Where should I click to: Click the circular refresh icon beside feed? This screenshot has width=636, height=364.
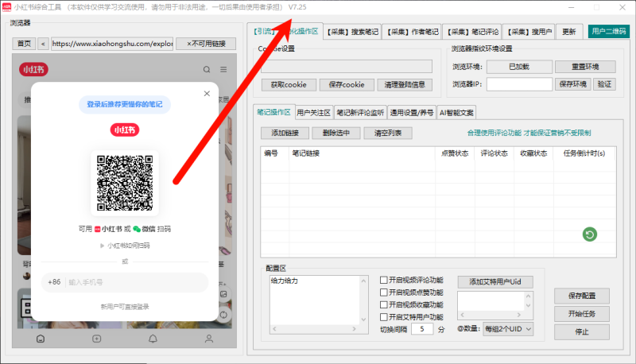coord(223,315)
